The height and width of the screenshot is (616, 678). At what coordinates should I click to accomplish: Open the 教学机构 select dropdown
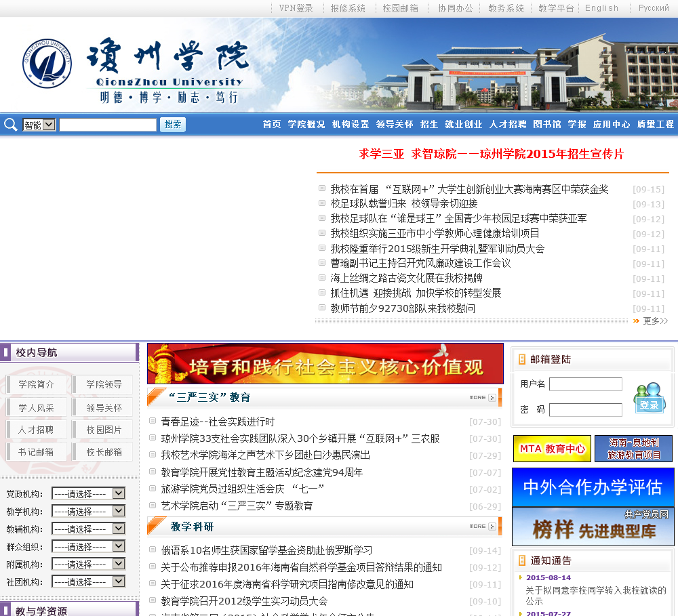pos(89,512)
